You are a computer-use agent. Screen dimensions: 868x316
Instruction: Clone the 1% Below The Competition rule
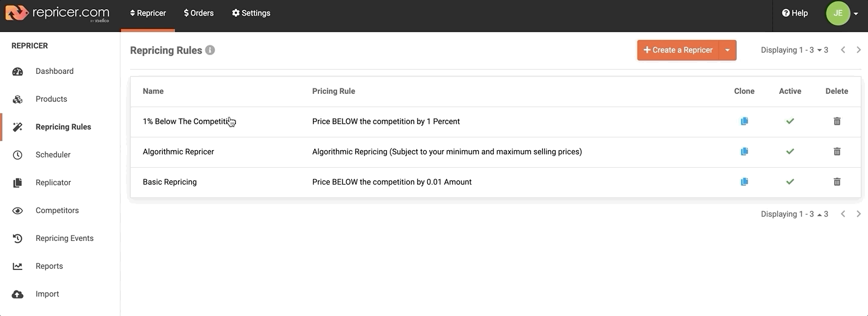click(x=744, y=121)
